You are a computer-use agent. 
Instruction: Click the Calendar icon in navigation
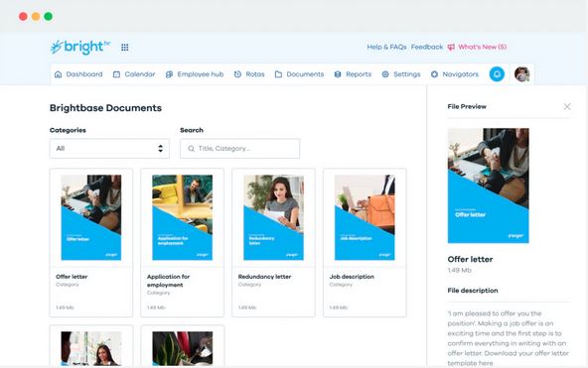[116, 74]
